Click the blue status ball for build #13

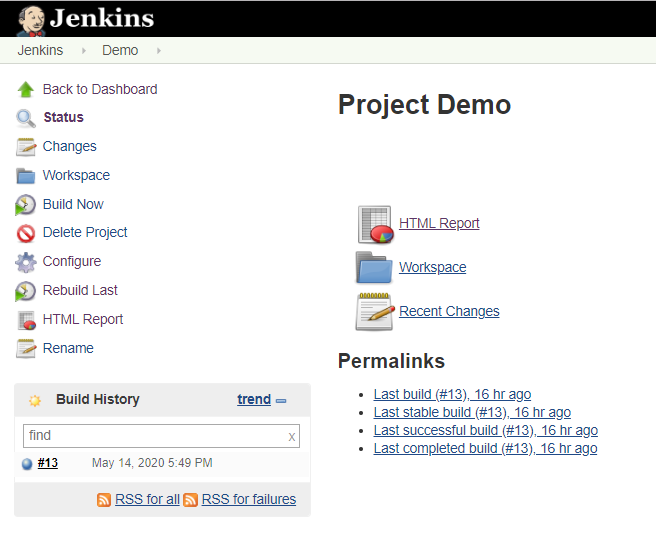(x=27, y=464)
